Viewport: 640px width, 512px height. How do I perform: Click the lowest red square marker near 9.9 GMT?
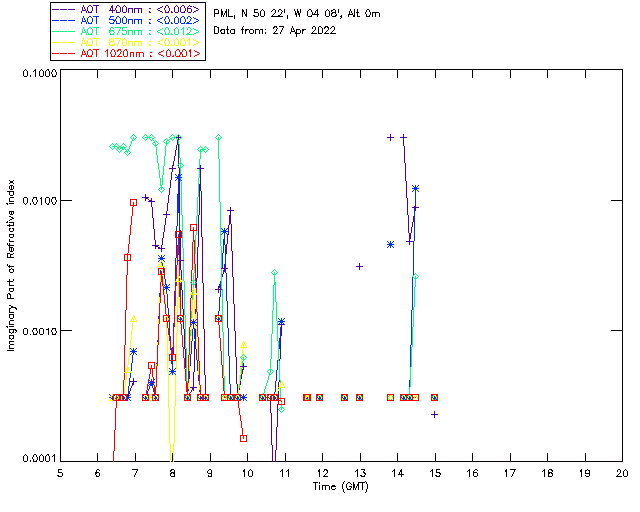[244, 439]
